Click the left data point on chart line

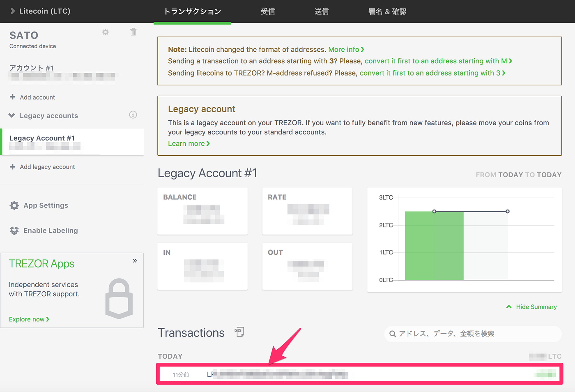click(x=434, y=211)
